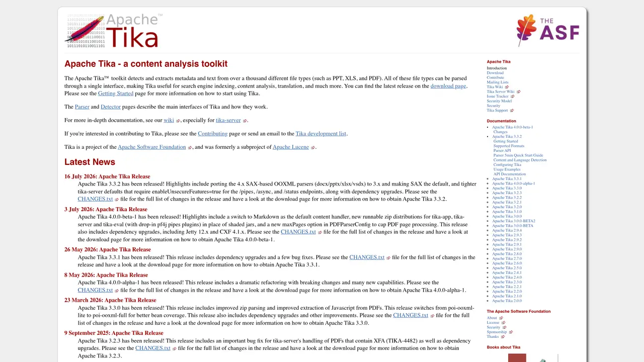Image resolution: width=644 pixels, height=362 pixels.
Task: Follow the Contributing link in paragraph
Action: click(x=213, y=134)
